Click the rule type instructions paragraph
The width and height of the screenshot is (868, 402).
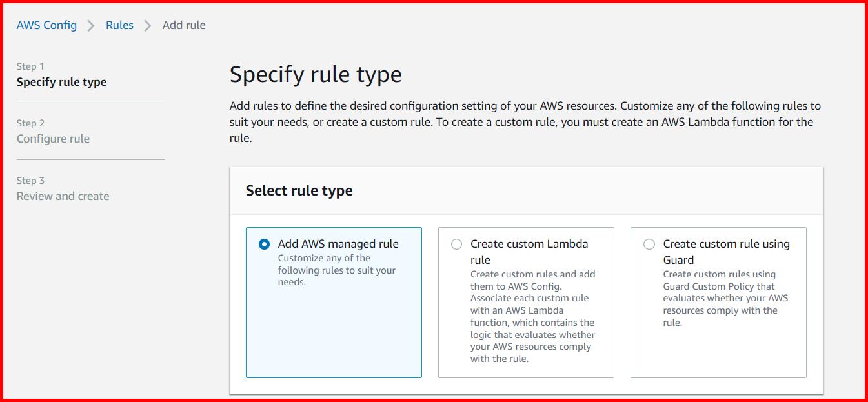(x=525, y=121)
